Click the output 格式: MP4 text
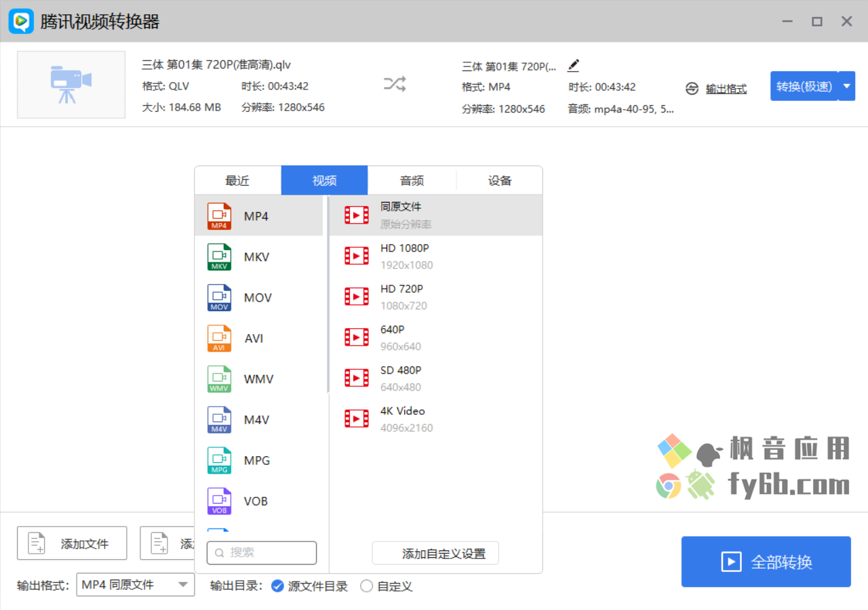The image size is (868, 610). (x=486, y=87)
